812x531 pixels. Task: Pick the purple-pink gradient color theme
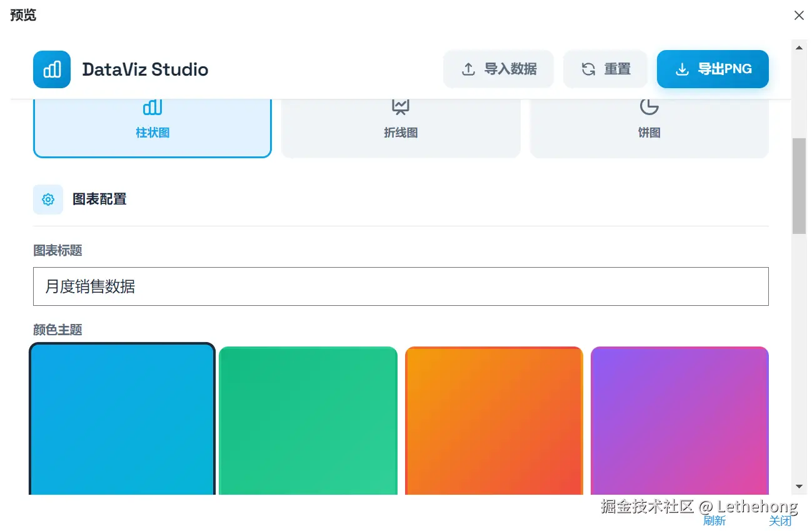[x=679, y=420]
